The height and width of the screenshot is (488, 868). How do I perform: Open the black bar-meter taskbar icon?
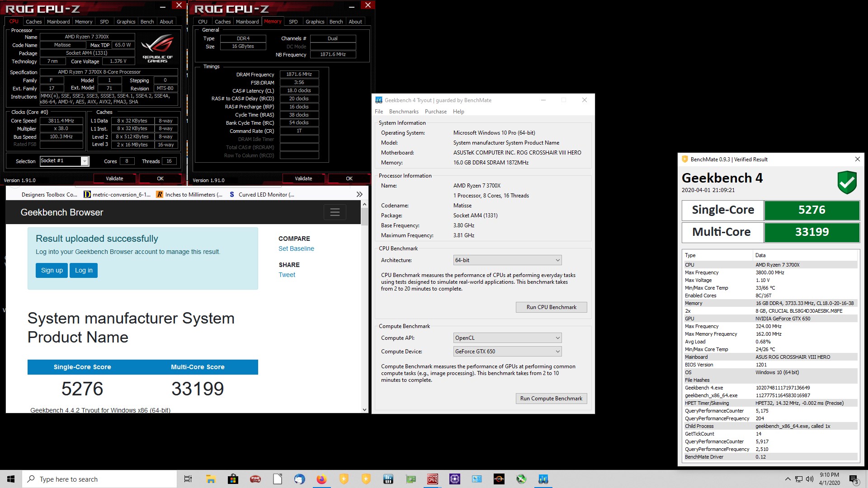pyautogui.click(x=388, y=479)
